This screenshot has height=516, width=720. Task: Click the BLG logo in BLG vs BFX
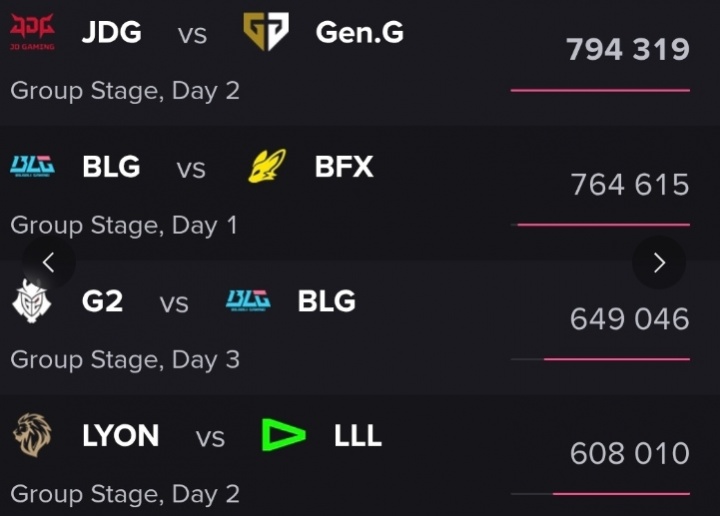tap(32, 166)
